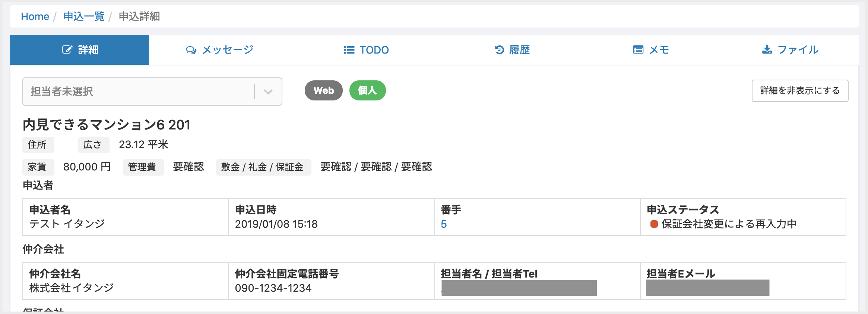
Task: Click the 敷金 / 礼金 / 保証金 label
Action: (263, 167)
